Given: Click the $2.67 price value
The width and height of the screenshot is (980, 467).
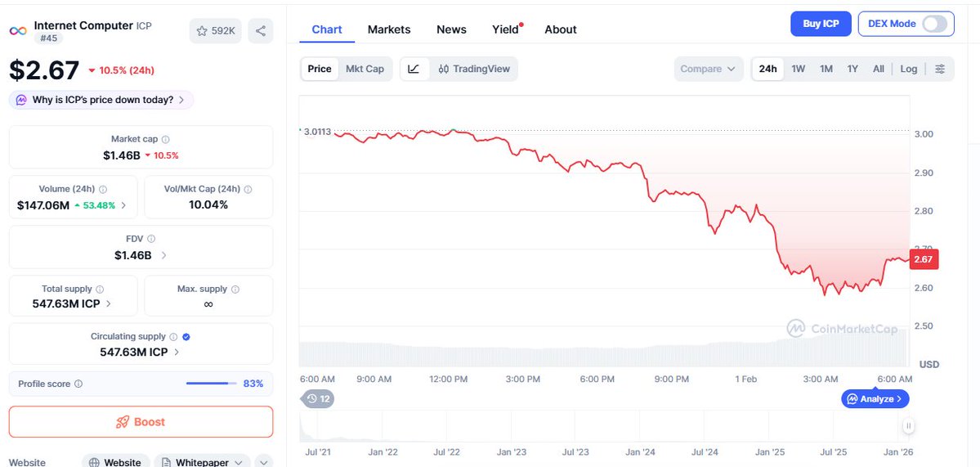Looking at the screenshot, I should click(44, 70).
